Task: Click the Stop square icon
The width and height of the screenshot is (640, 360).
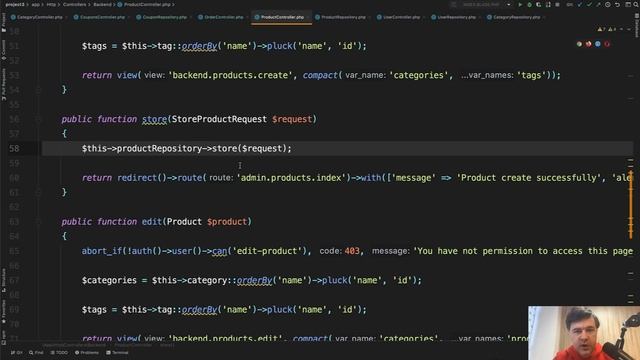Action: [x=558, y=4]
